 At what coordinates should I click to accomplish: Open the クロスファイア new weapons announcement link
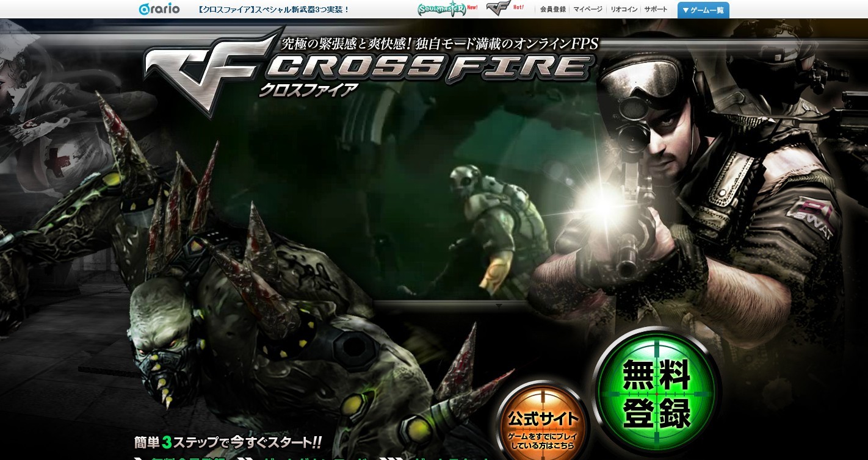[x=274, y=10]
